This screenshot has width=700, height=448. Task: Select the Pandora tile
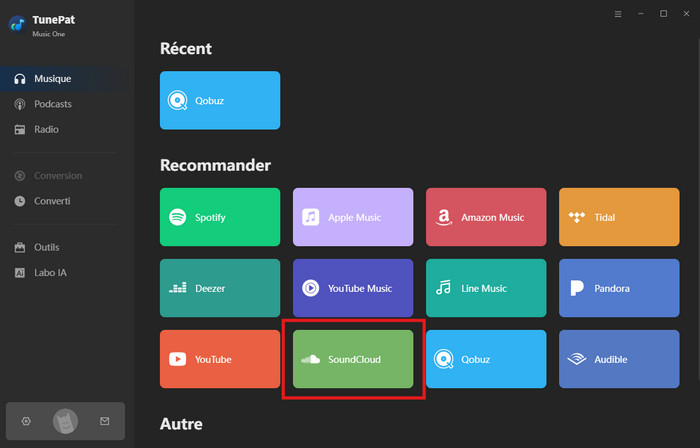tap(619, 288)
